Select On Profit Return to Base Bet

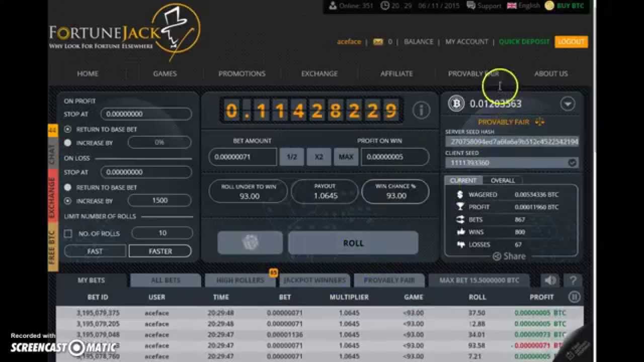[68, 129]
